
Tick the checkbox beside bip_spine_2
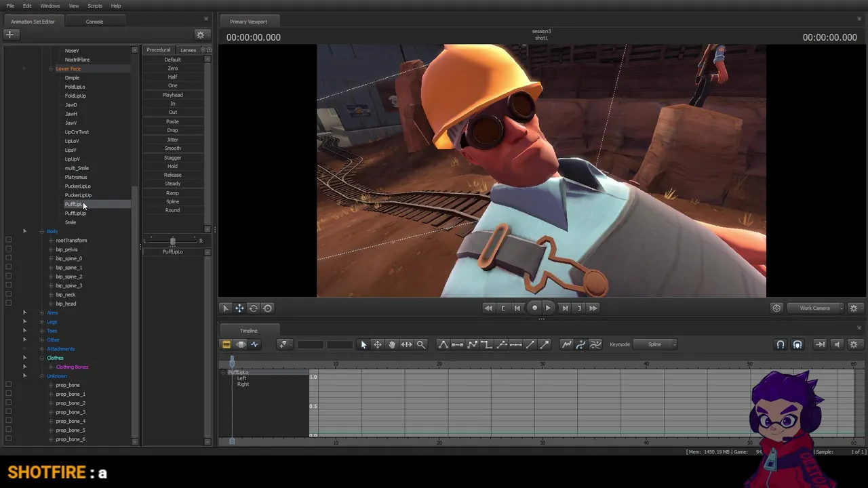coord(8,277)
